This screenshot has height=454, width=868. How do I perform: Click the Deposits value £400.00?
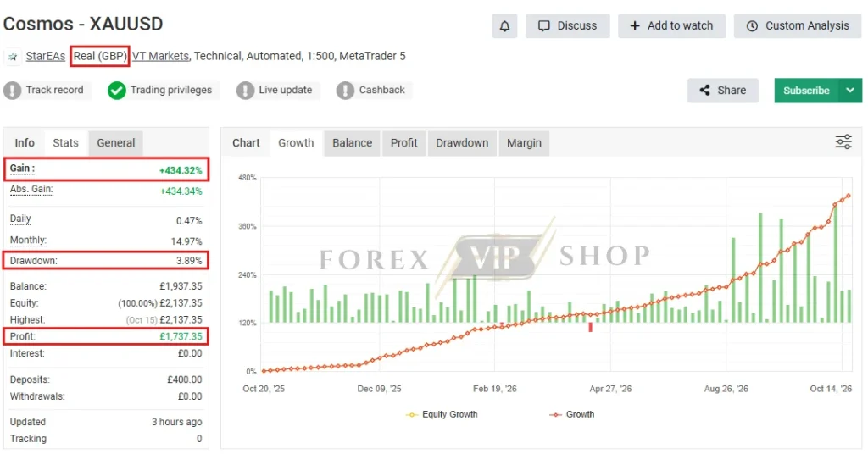click(184, 379)
